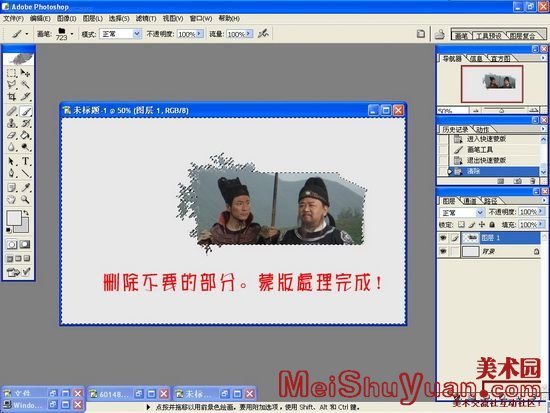Select the Magic Wand tool
The image size is (550, 413).
point(25,84)
